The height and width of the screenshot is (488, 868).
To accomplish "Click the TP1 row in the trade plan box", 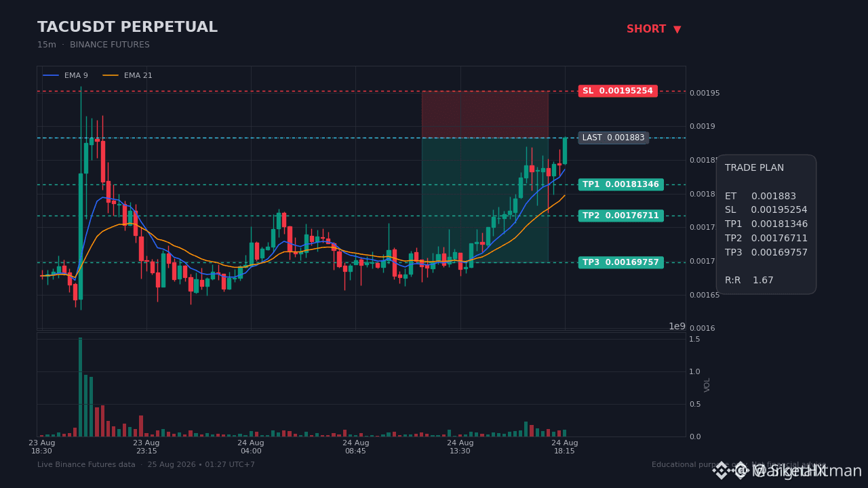I will (x=766, y=224).
